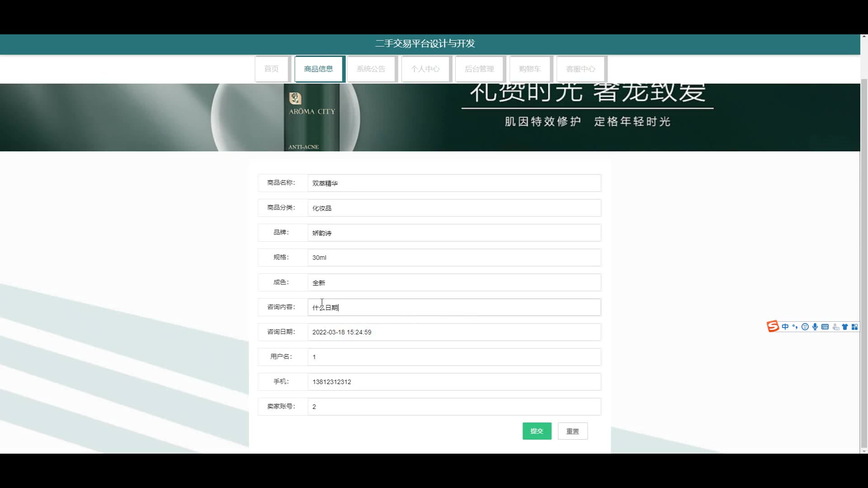The image size is (868, 488).
Task: Open the soft keyboard icon
Action: point(825,327)
